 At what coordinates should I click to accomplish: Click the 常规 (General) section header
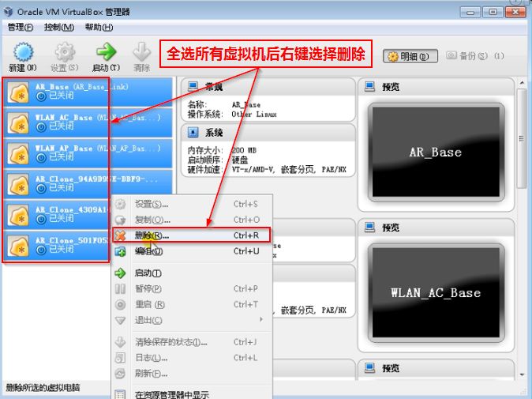[x=268, y=87]
